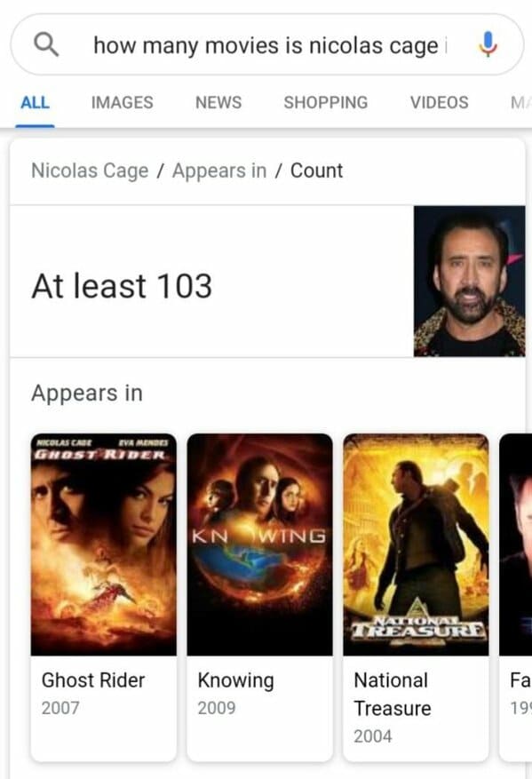Click the magnifying glass search icon

(46, 44)
